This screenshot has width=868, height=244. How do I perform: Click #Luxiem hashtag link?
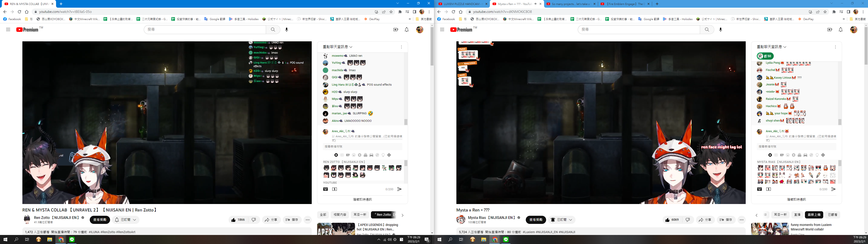(x=528, y=232)
